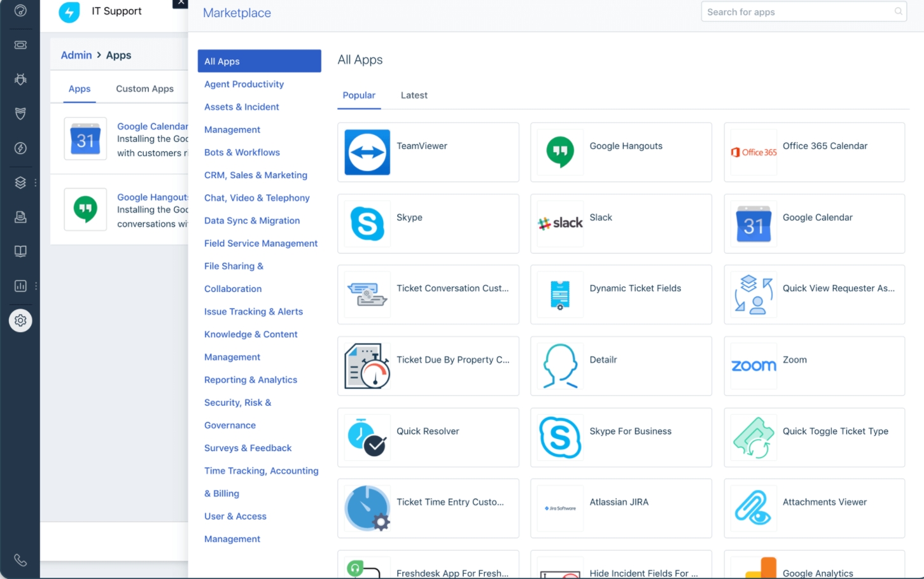Open the Issue Tracking & Alerts category
The height and width of the screenshot is (579, 924).
coord(253,312)
